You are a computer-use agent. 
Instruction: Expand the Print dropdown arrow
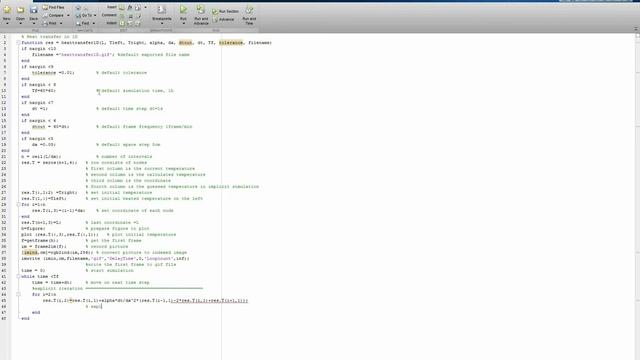[x=61, y=23]
